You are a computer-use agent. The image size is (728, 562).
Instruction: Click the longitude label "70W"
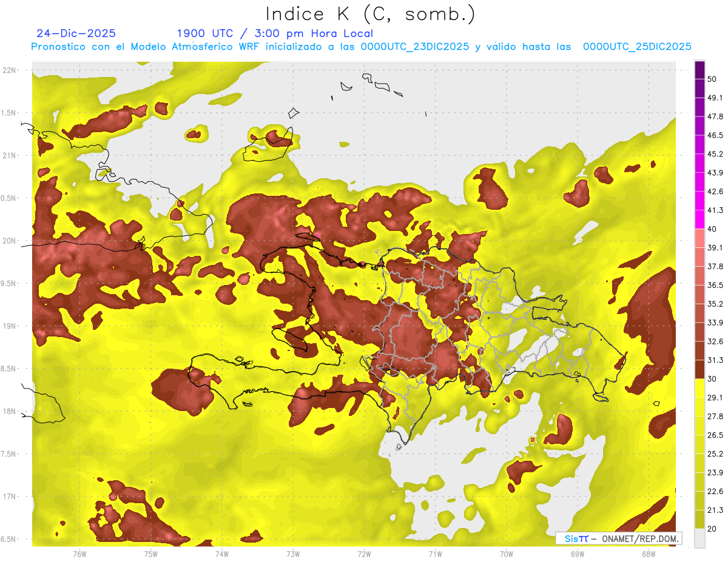[x=507, y=554]
